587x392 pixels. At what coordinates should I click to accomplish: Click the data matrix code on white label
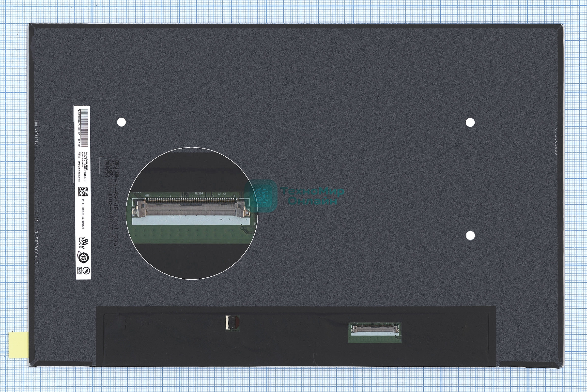point(83,192)
